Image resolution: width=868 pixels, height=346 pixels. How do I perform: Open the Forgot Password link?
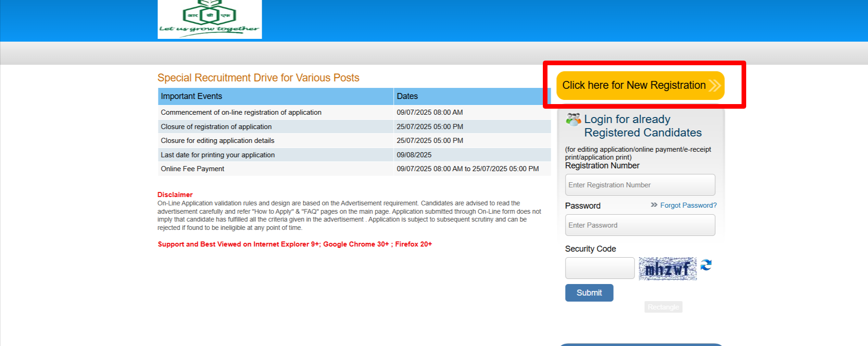[688, 205]
